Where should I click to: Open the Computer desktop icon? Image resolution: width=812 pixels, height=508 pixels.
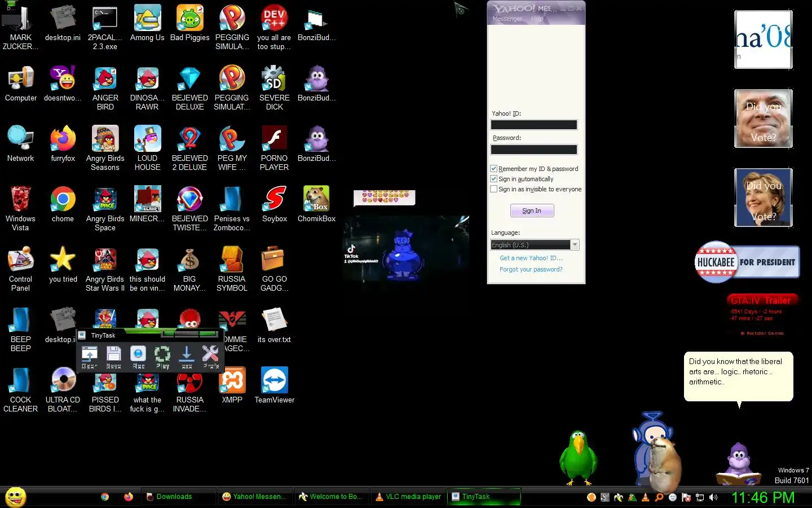tap(21, 84)
